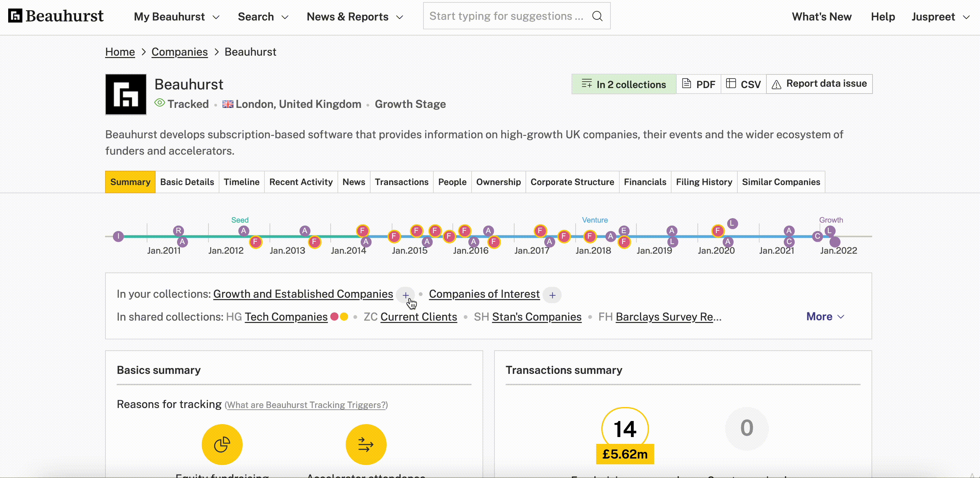Viewport: 980px width, 478px height.
Task: Switch to the Timeline tab
Action: click(241, 182)
